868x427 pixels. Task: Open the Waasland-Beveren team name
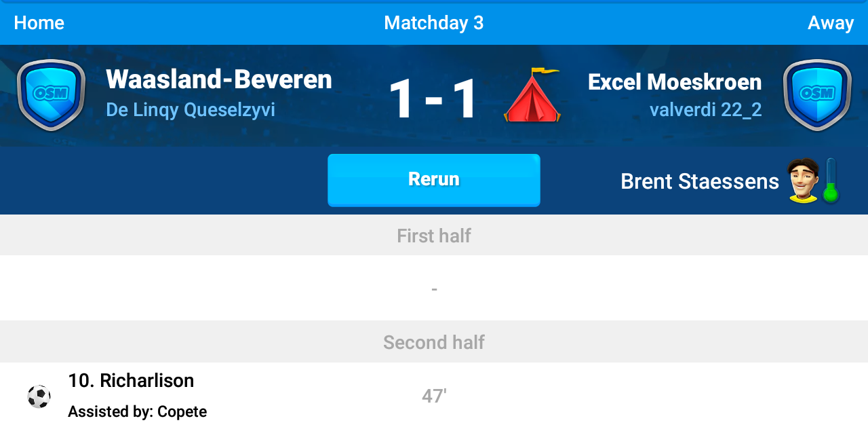[219, 80]
